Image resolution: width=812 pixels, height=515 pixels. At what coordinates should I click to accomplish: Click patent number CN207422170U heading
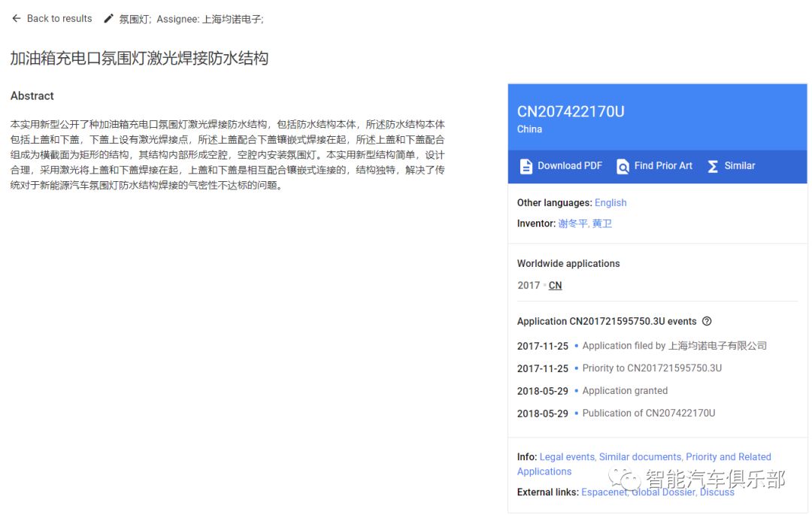571,111
